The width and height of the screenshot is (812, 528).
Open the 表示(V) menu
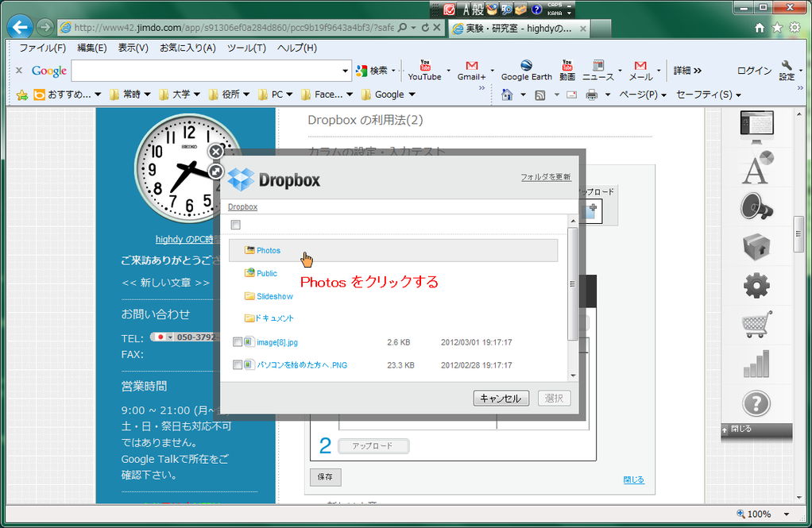[x=133, y=48]
